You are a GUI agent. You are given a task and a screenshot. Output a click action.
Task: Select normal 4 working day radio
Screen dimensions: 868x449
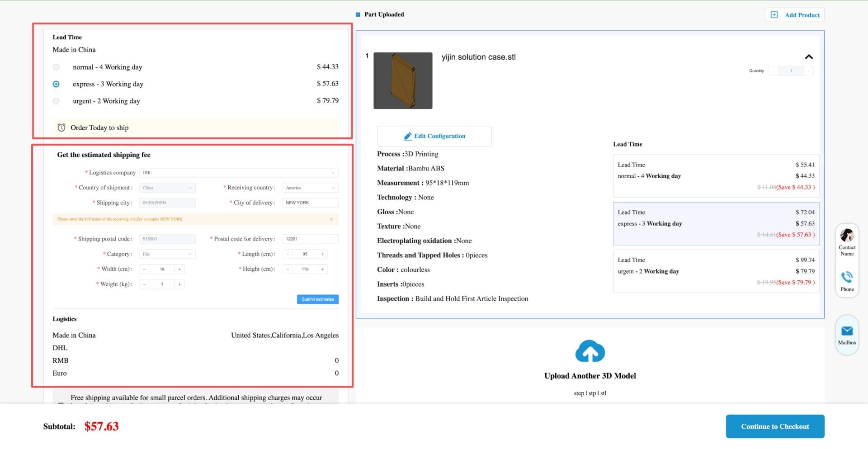[x=56, y=67]
